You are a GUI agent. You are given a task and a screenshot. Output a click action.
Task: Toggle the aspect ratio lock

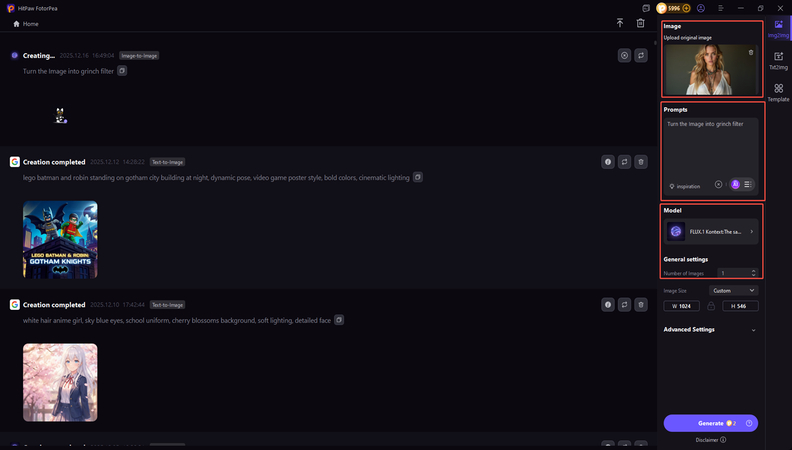[x=711, y=306]
